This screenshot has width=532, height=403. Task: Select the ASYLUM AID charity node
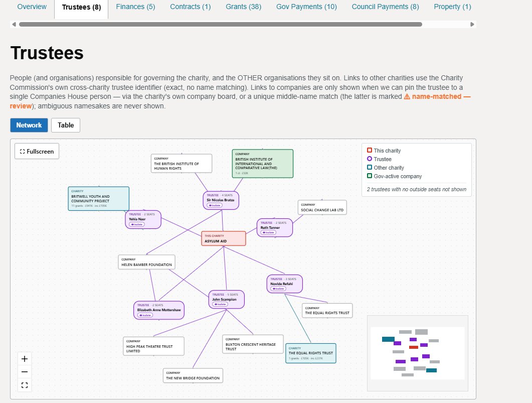click(x=224, y=238)
